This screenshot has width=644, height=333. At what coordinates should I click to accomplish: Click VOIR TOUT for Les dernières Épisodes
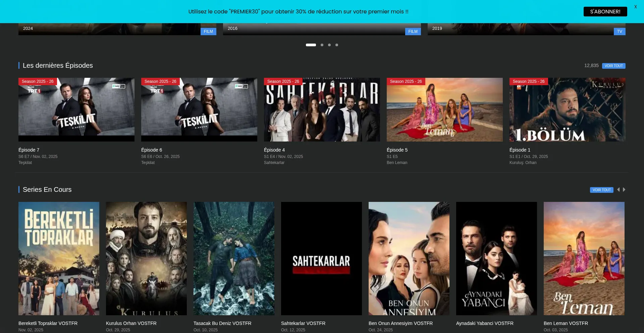click(613, 66)
